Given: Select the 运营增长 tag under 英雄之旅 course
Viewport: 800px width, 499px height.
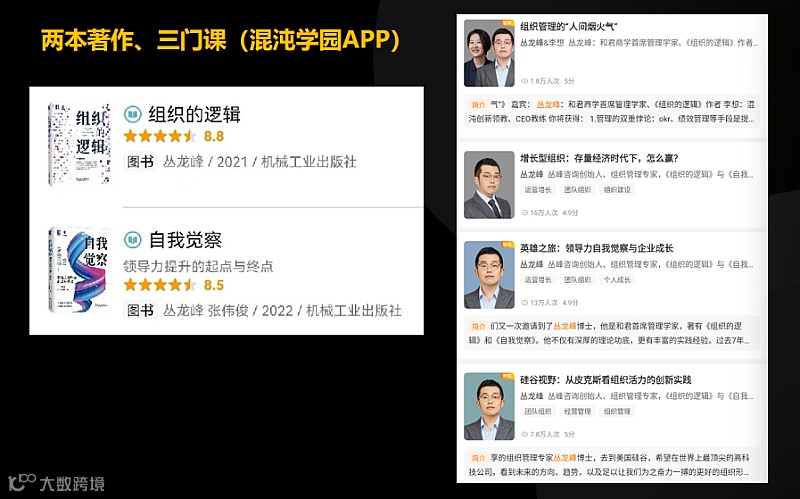Looking at the screenshot, I should click(x=538, y=280).
